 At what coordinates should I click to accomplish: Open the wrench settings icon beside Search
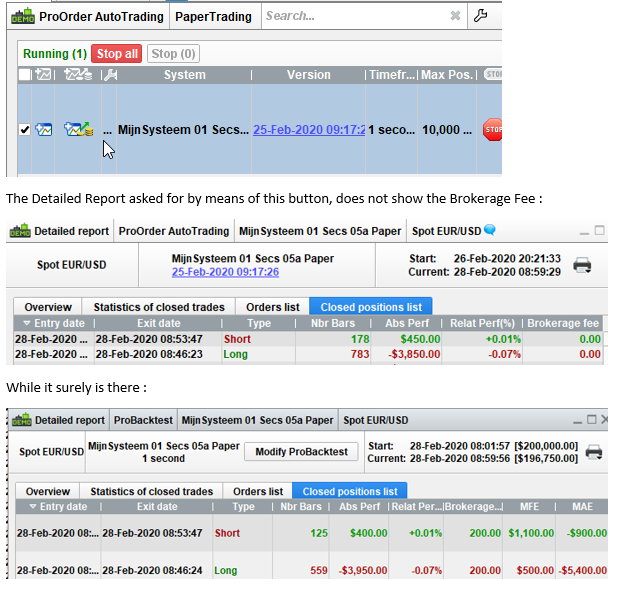(x=480, y=16)
